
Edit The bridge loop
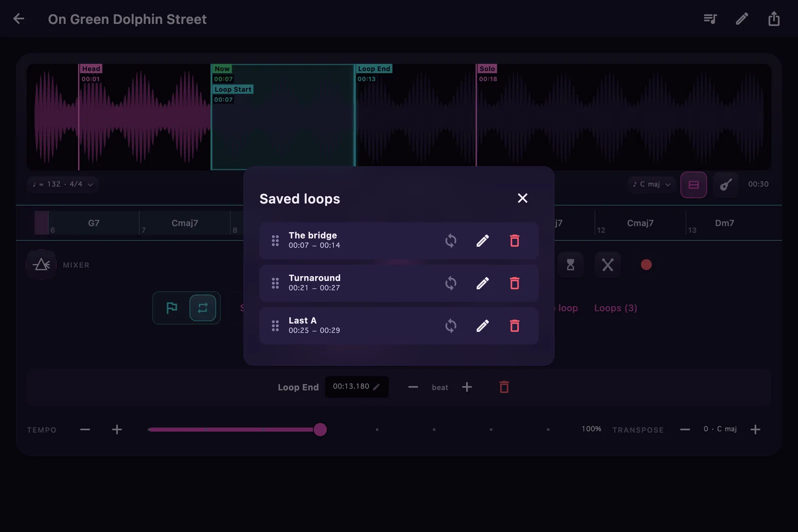483,241
